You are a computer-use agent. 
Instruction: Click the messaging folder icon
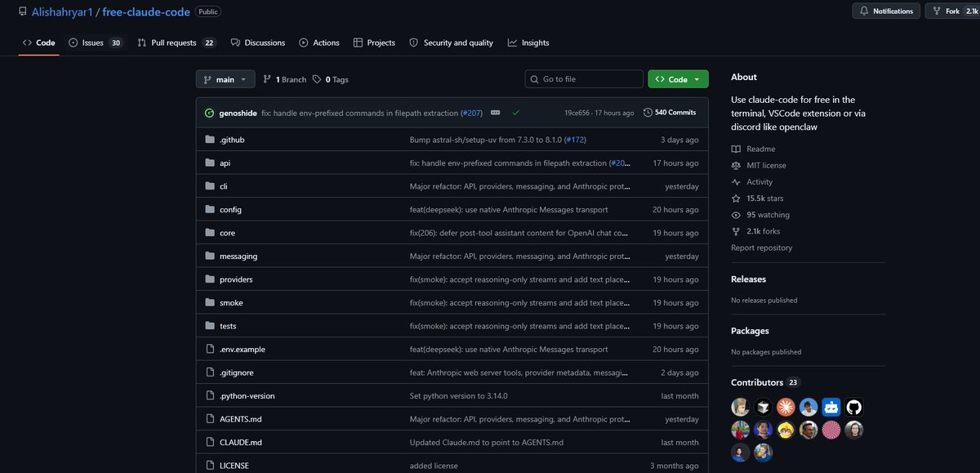coord(210,256)
